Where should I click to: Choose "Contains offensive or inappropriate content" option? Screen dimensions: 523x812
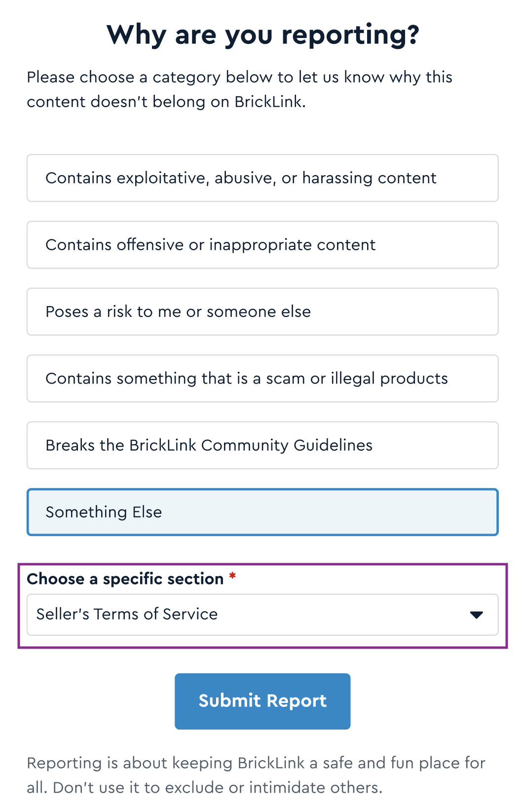point(262,245)
